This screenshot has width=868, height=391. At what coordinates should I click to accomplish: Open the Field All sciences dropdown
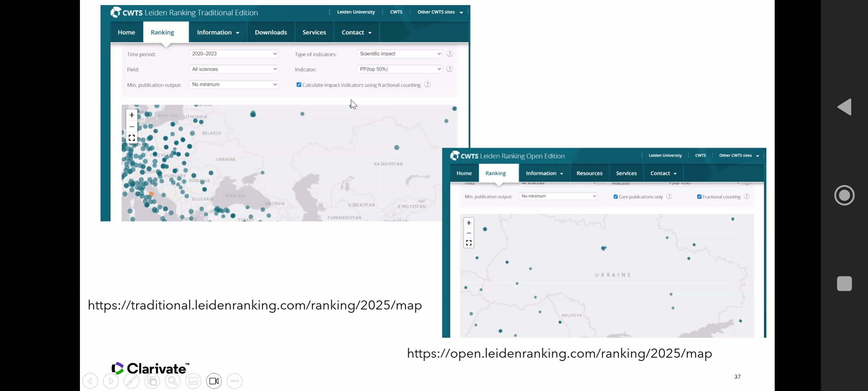pos(233,69)
